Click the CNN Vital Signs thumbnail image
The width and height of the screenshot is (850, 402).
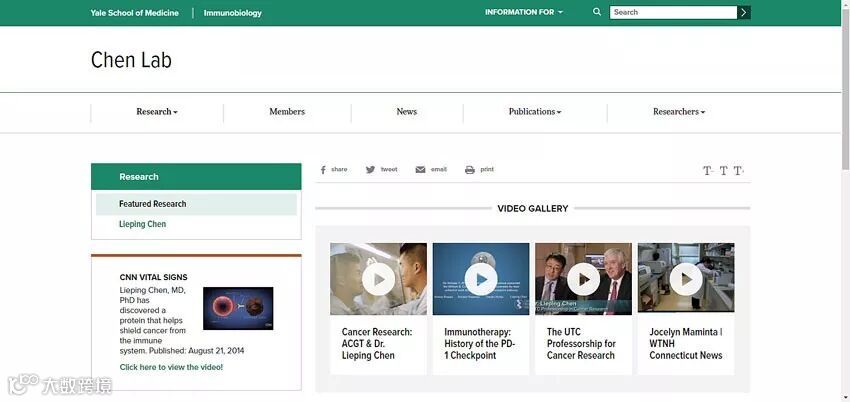[238, 308]
